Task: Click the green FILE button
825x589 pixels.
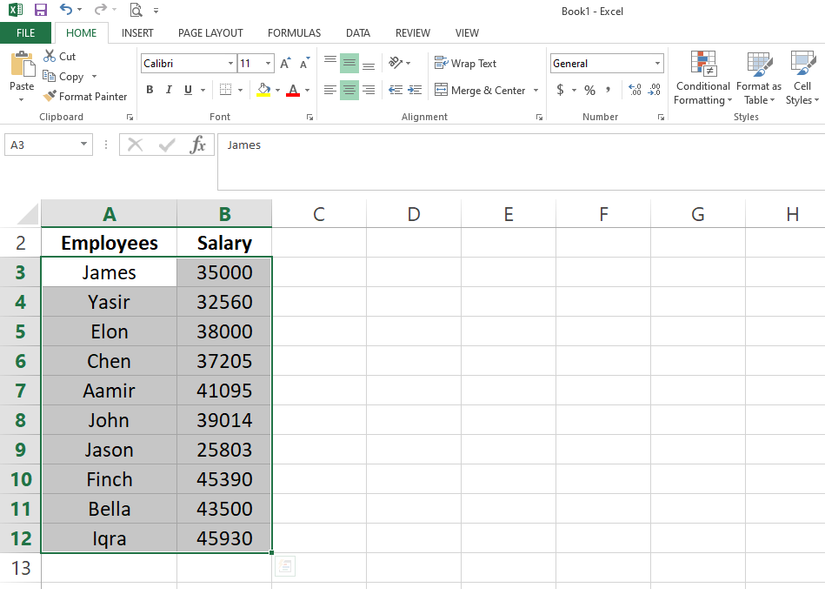Action: point(25,33)
